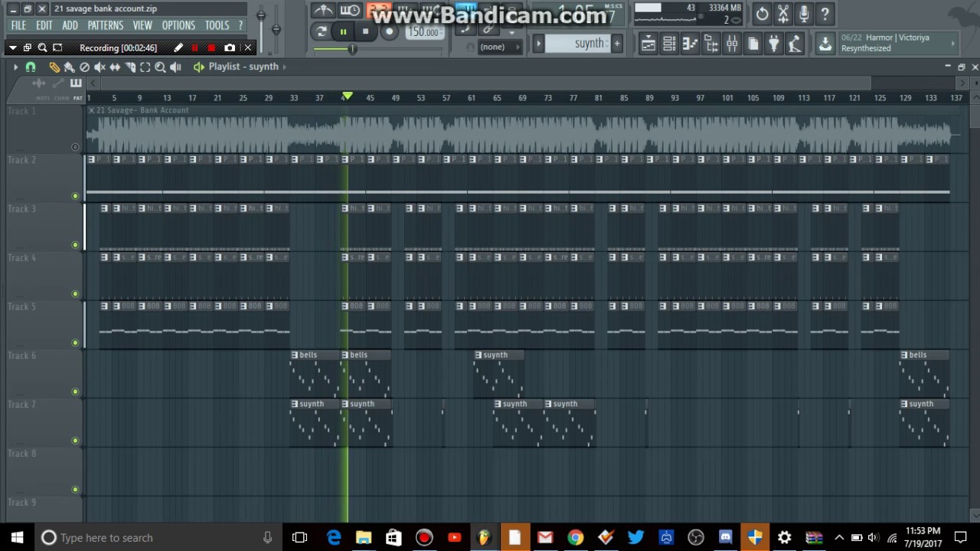Mute Track 6 with its green switch
980x551 pixels.
pos(75,392)
